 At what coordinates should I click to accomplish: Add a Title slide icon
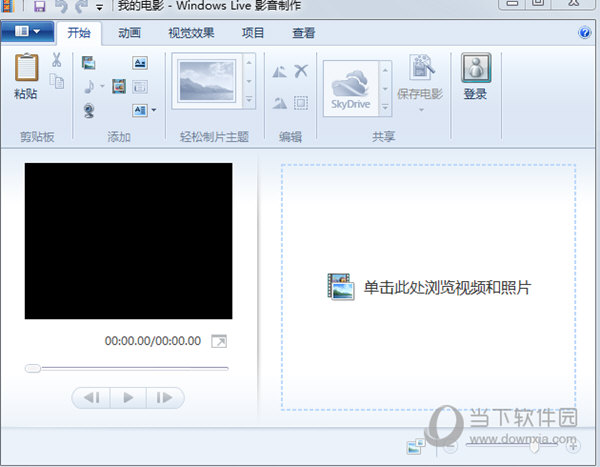[x=140, y=63]
